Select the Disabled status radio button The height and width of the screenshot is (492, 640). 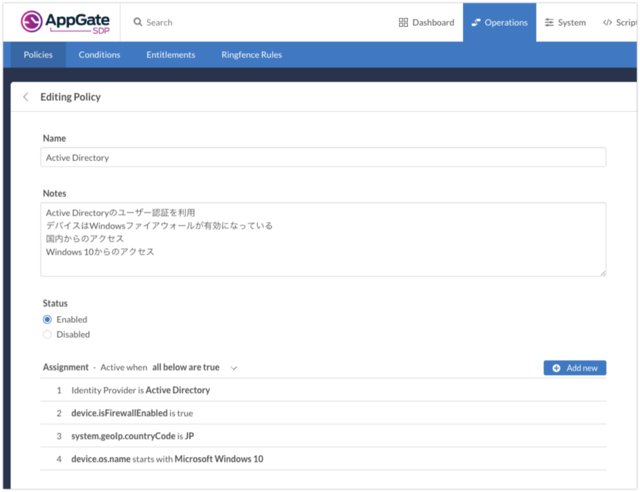47,334
